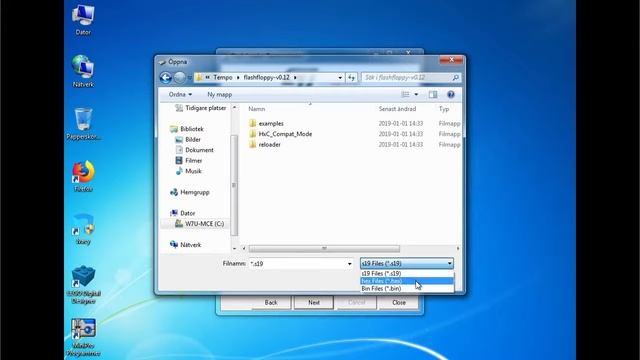
Task: Click the file list's horizontal scrollbar
Action: [x=324, y=249]
